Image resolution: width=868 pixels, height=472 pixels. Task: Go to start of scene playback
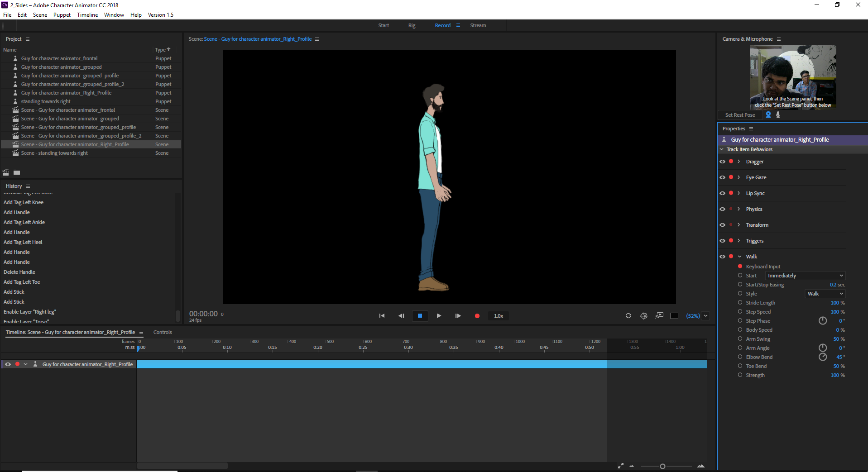(x=382, y=316)
